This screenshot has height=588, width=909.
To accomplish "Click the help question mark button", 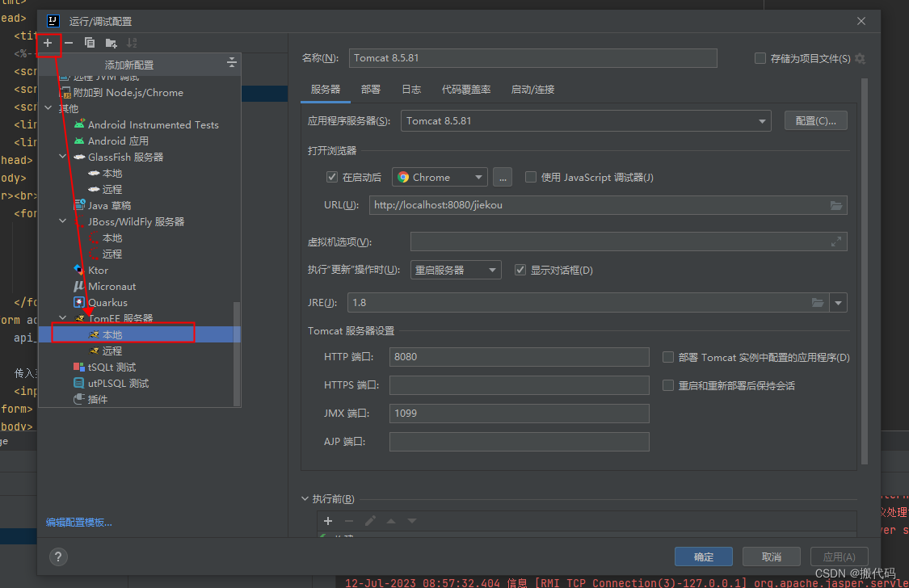I will (58, 556).
